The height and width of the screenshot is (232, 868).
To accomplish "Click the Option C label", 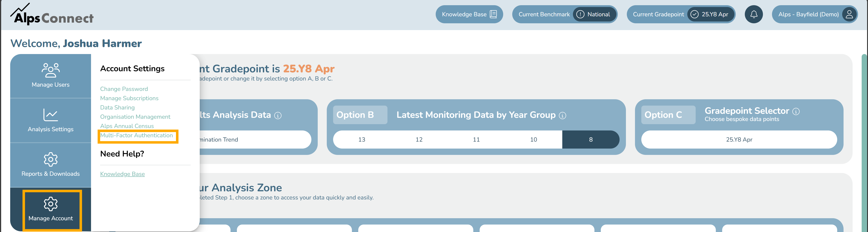I will tap(668, 115).
